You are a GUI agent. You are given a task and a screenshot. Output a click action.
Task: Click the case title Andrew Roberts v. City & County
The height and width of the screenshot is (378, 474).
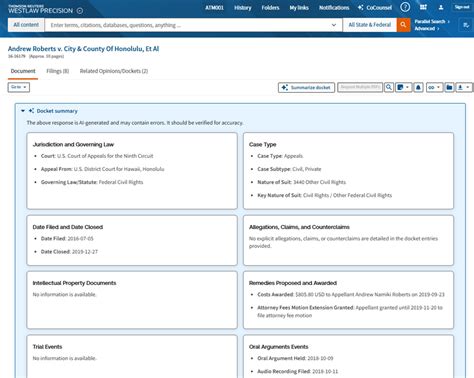coord(83,49)
